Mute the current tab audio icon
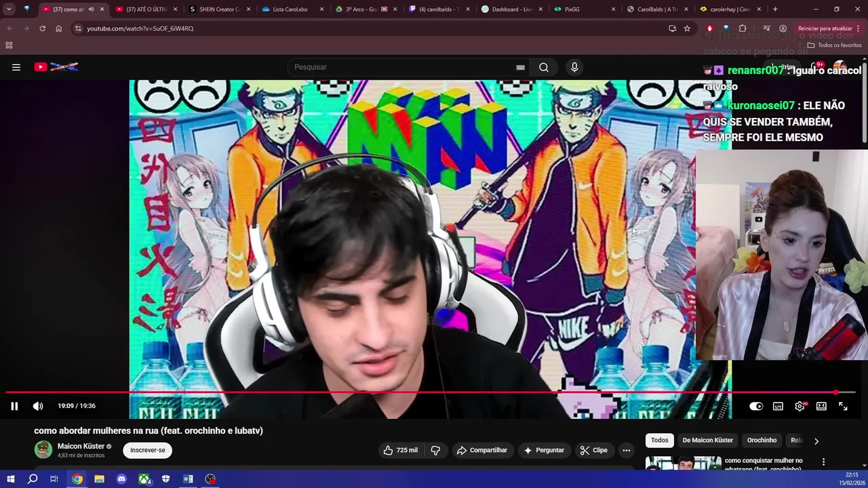Image resolution: width=868 pixels, height=488 pixels. pos(91,9)
